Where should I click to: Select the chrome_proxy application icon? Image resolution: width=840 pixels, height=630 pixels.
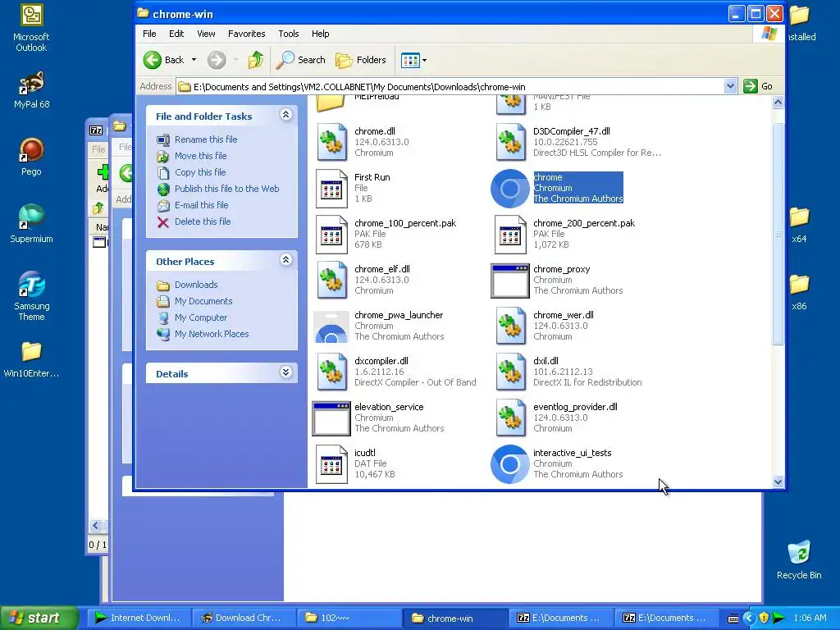(x=510, y=281)
